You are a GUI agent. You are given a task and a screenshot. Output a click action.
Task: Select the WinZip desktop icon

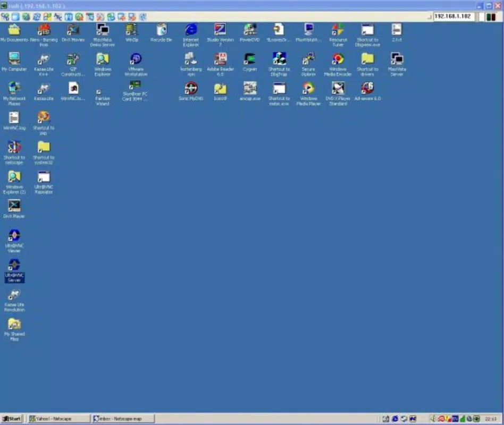point(132,33)
